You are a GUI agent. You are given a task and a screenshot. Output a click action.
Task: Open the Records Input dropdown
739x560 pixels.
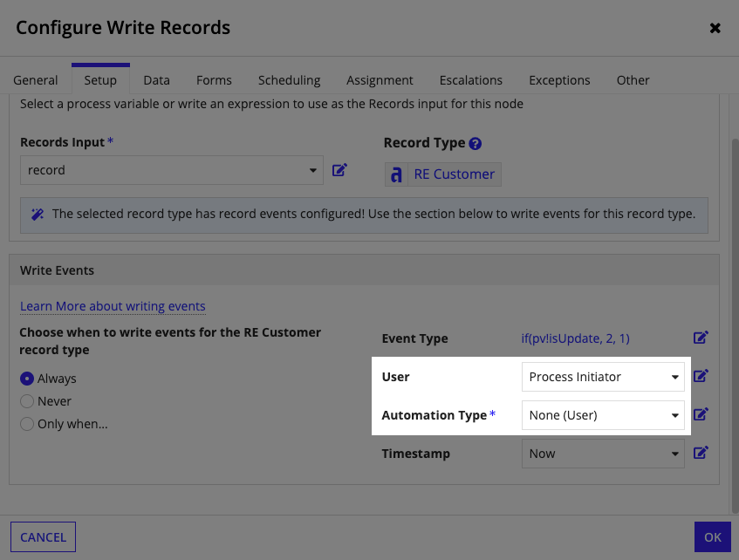click(x=172, y=170)
